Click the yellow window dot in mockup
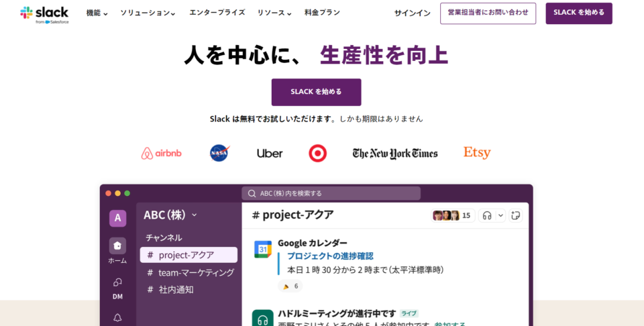 (118, 193)
